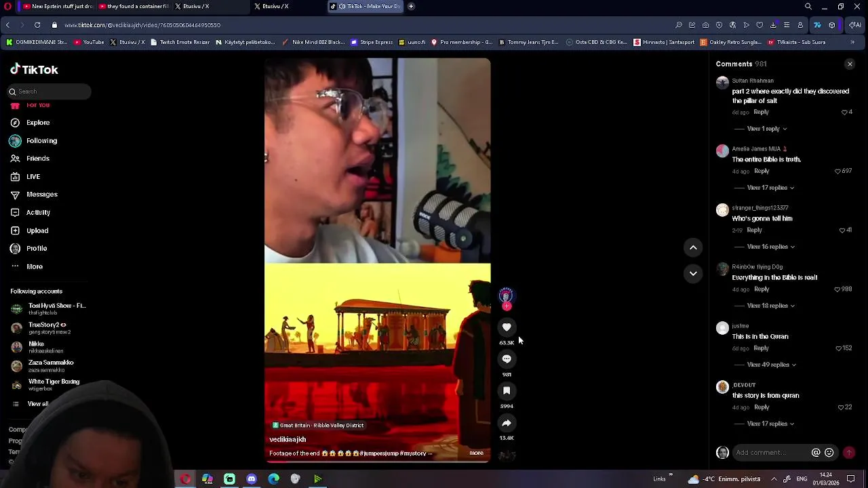Screen dimensions: 868x488
Task: Reply to Sultan Rhahman's comment
Action: [x=762, y=113]
